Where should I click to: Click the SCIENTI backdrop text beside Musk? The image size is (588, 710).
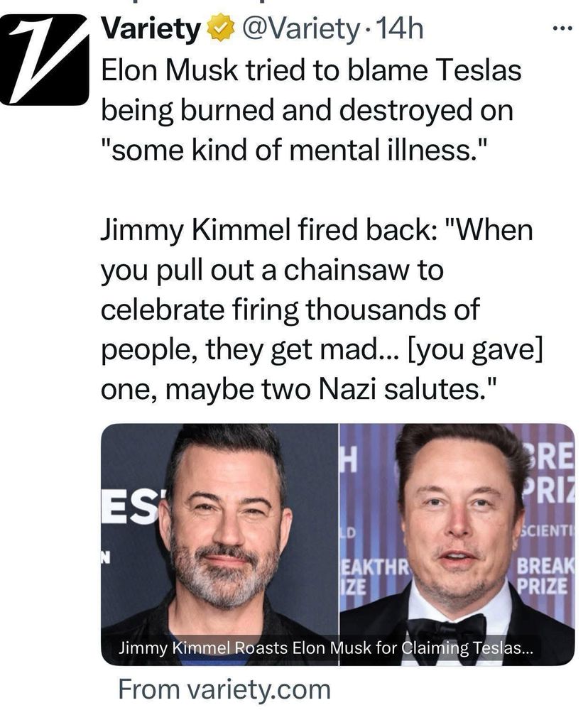point(548,530)
